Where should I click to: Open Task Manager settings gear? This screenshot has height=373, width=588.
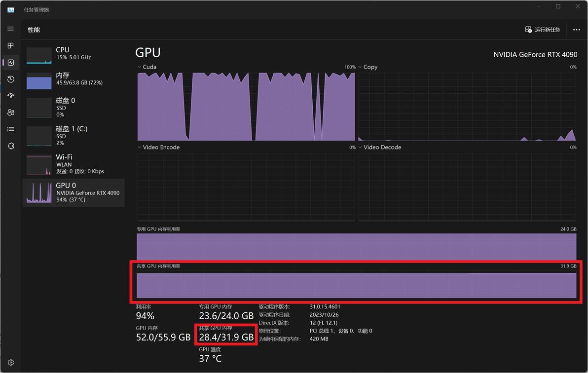10,363
